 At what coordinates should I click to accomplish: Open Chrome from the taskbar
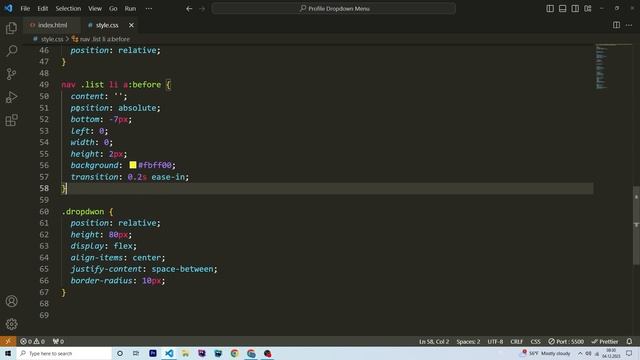[x=234, y=353]
